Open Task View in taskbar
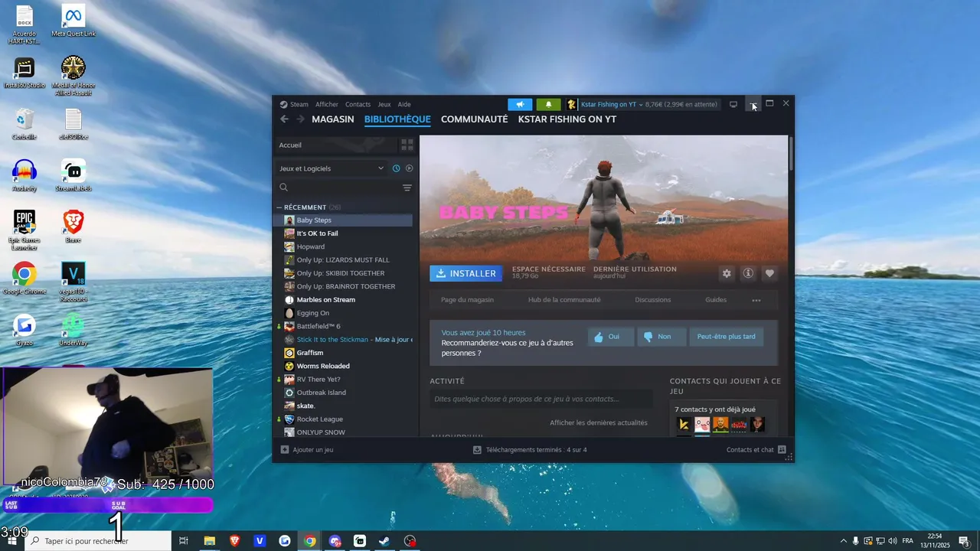Viewport: 980px width, 551px height. [x=184, y=541]
